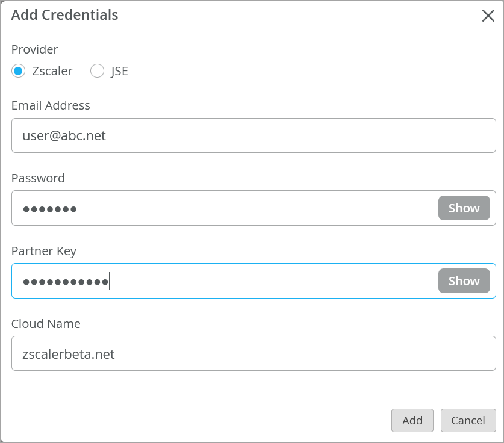Image resolution: width=504 pixels, height=443 pixels.
Task: Click the Password field label
Action: pyautogui.click(x=38, y=178)
